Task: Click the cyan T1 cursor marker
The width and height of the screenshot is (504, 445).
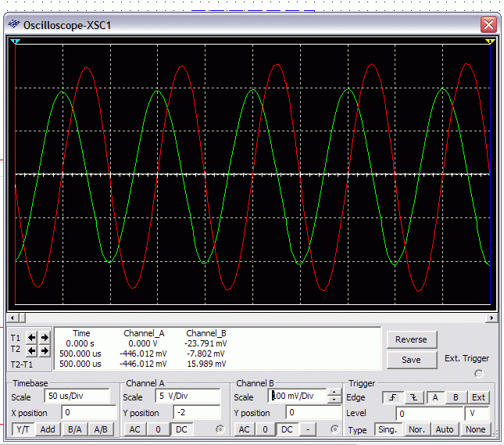Action: pos(15,41)
